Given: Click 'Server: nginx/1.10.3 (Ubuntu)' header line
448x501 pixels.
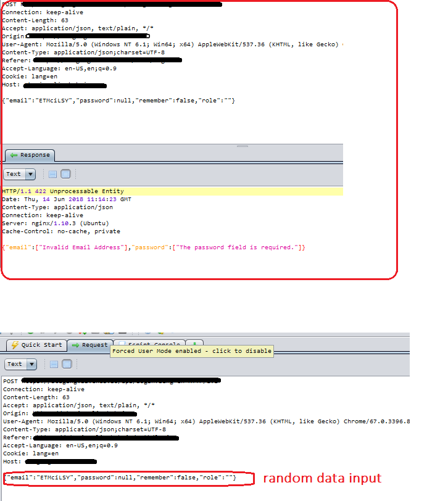Looking at the screenshot, I should (x=56, y=223).
